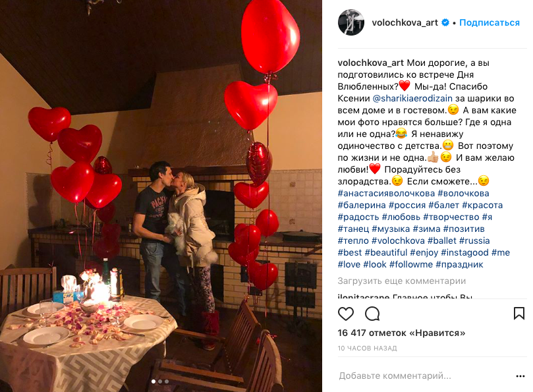533x392 pixels.
Task: Open hashtag #анастасияволочкова
Action: tap(386, 193)
